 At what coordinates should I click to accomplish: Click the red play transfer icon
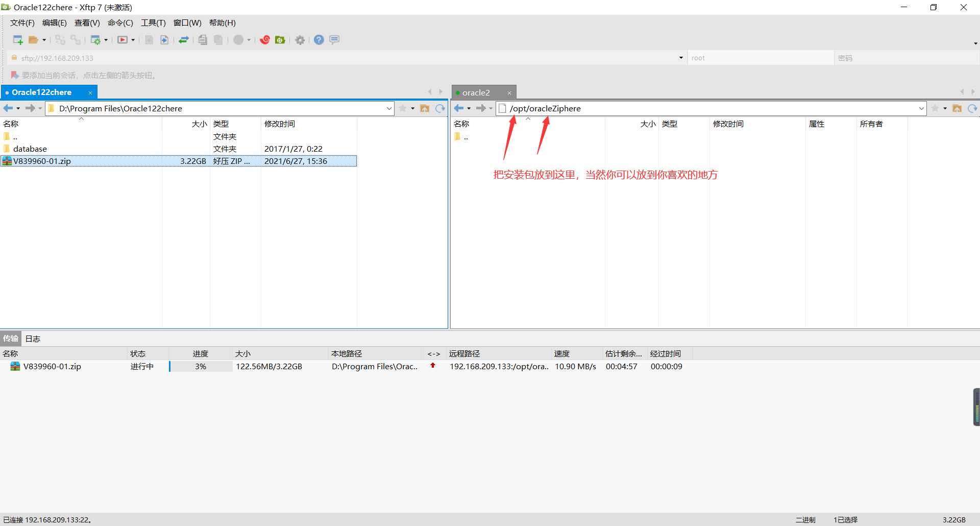[122, 40]
